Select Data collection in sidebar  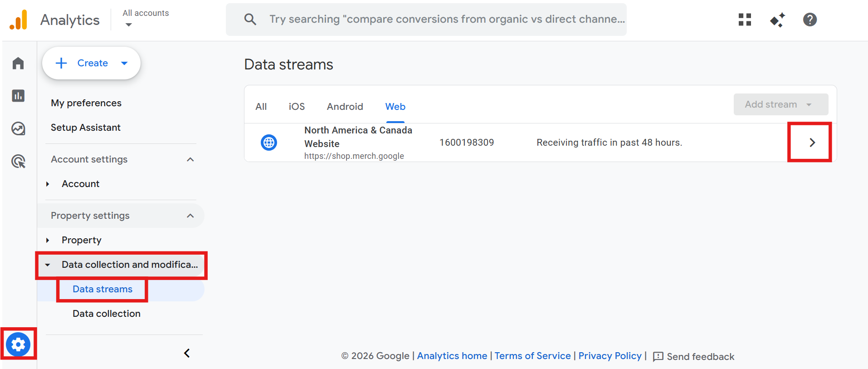point(107,314)
